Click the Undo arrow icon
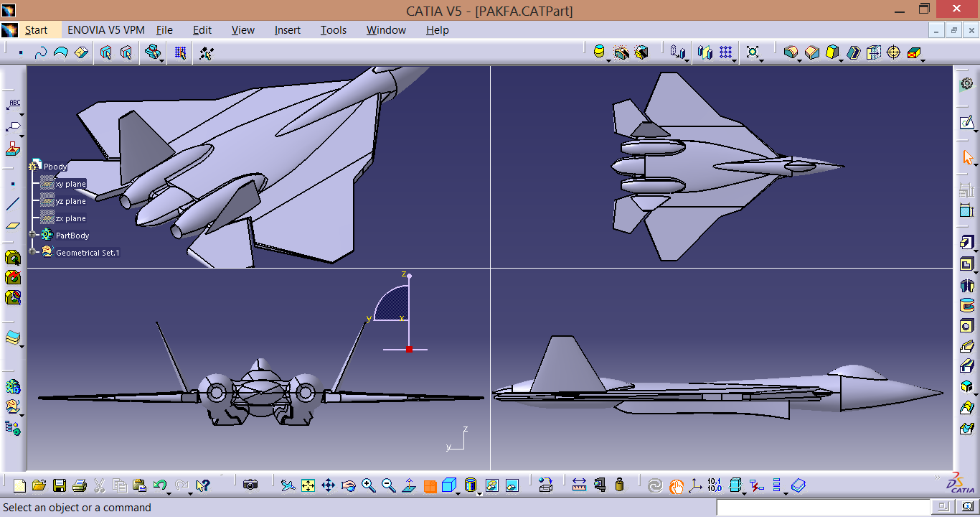 [x=160, y=485]
